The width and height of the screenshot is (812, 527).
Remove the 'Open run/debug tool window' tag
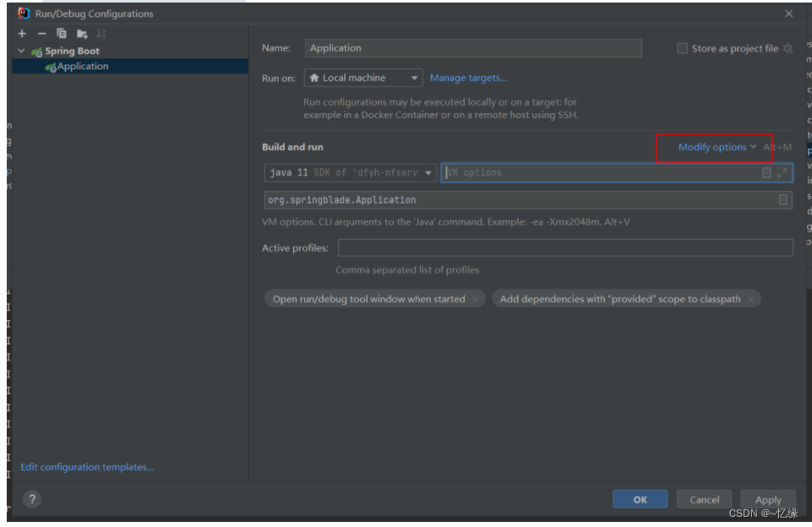(x=476, y=299)
